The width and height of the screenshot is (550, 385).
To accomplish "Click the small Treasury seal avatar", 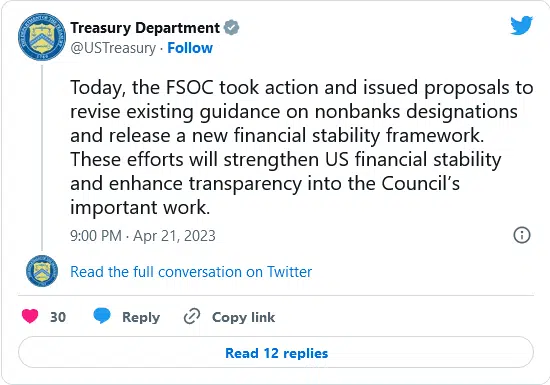I will 42,271.
